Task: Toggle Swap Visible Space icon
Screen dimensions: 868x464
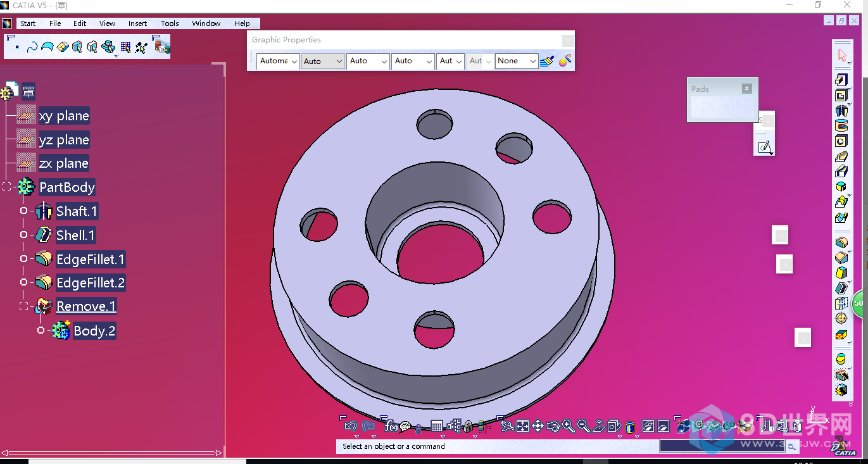Action: (663, 426)
